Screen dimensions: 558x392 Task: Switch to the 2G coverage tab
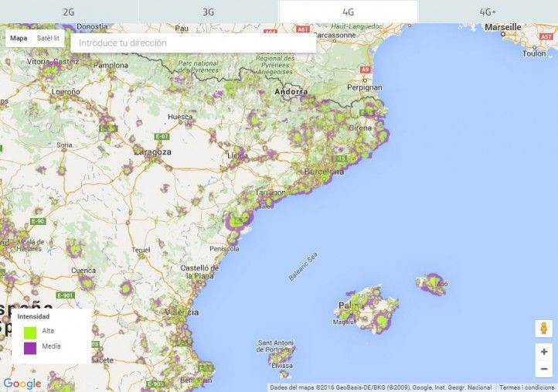[69, 12]
